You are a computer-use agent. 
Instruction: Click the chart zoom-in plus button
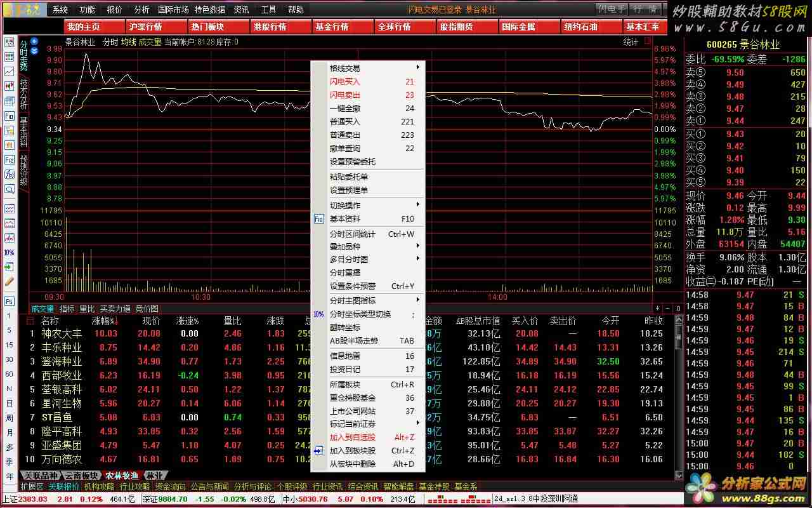(x=658, y=309)
